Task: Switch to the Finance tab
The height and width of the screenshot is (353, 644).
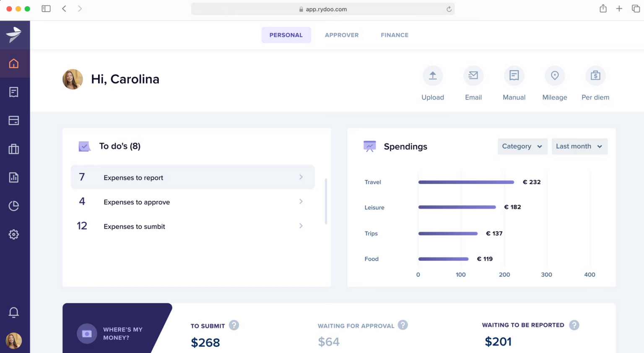Action: tap(394, 35)
